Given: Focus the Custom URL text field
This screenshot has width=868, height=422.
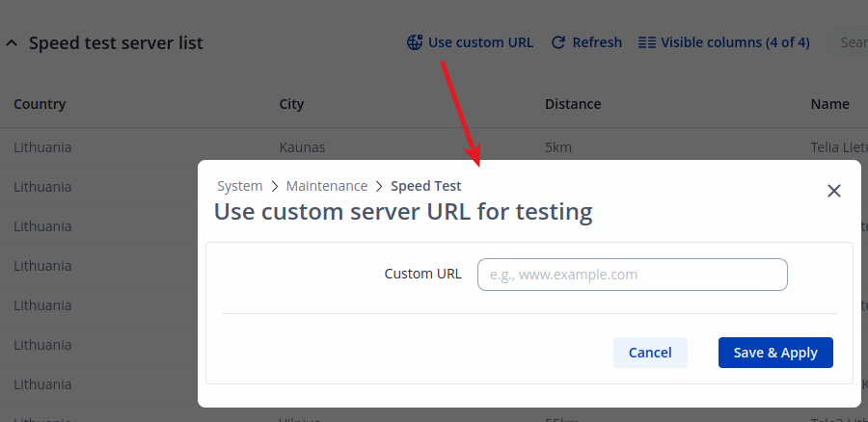Looking at the screenshot, I should [x=632, y=274].
